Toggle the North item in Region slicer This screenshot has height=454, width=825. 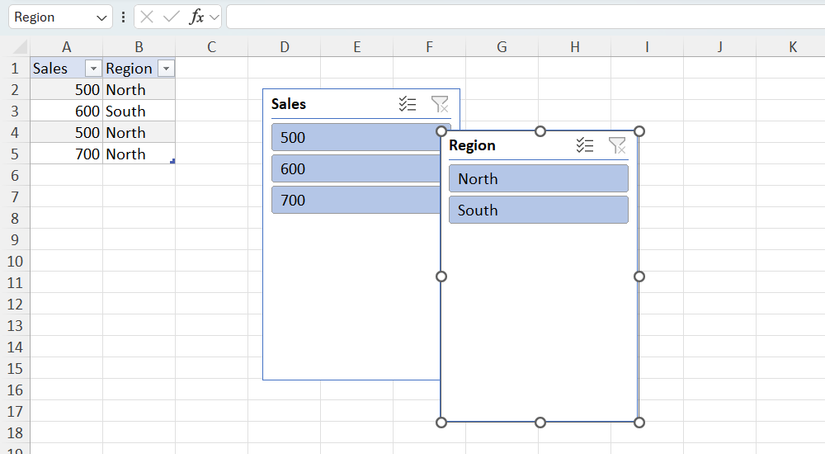[x=538, y=179]
